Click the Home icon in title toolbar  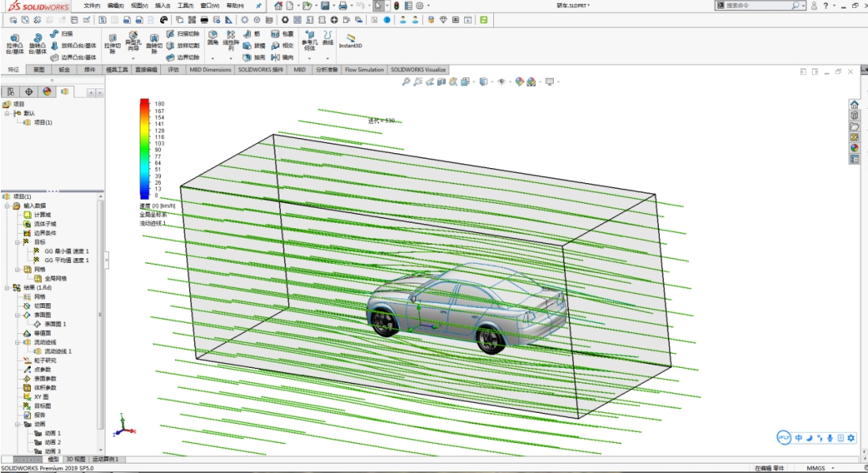278,6
